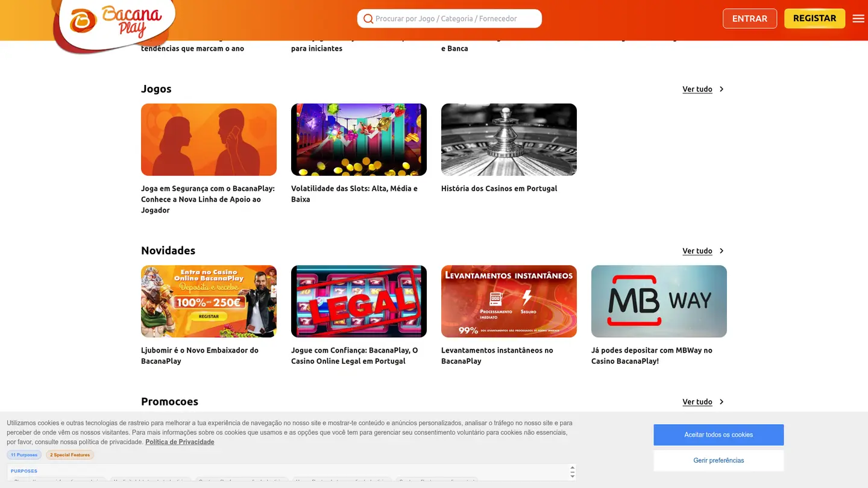
Task: Focus the game search input field
Action: [450, 19]
